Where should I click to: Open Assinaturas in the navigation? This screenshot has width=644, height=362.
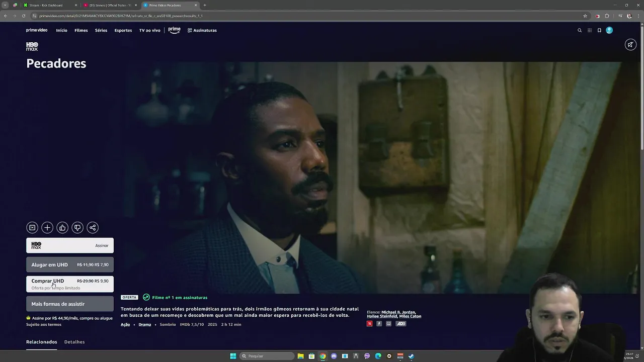(202, 30)
